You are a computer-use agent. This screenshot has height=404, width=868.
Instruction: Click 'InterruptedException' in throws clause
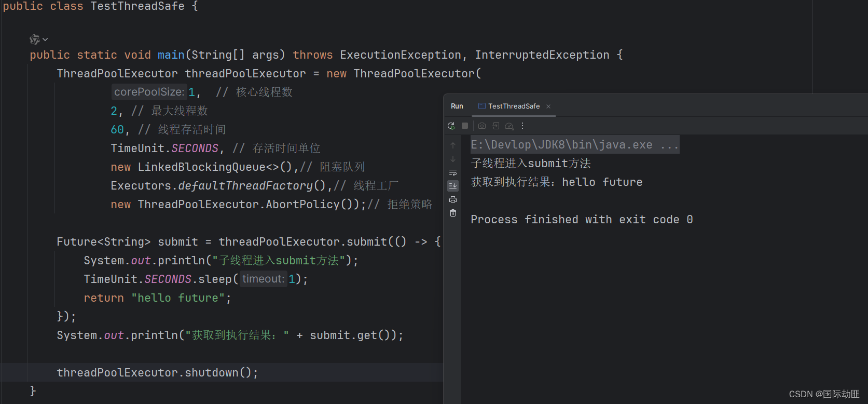(542, 55)
